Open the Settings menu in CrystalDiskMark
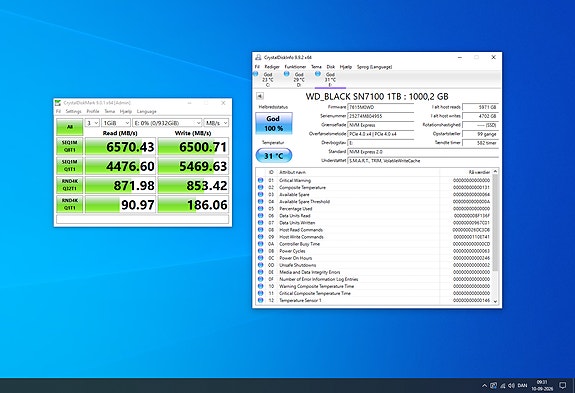This screenshot has width=575, height=393. click(73, 111)
